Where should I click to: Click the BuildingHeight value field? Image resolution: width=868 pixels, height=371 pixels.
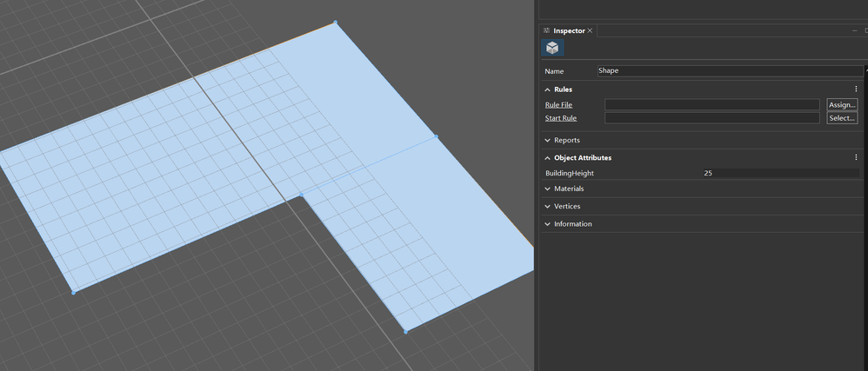(x=780, y=173)
